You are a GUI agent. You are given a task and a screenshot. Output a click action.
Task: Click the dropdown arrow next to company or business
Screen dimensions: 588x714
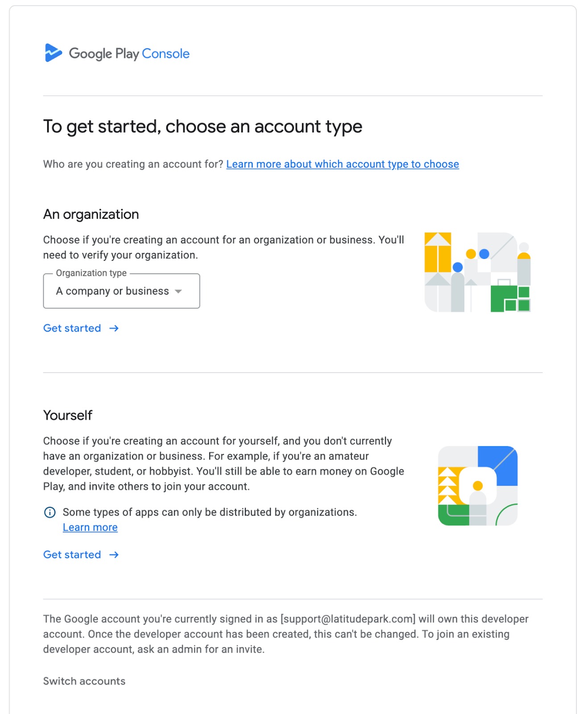[x=178, y=291]
